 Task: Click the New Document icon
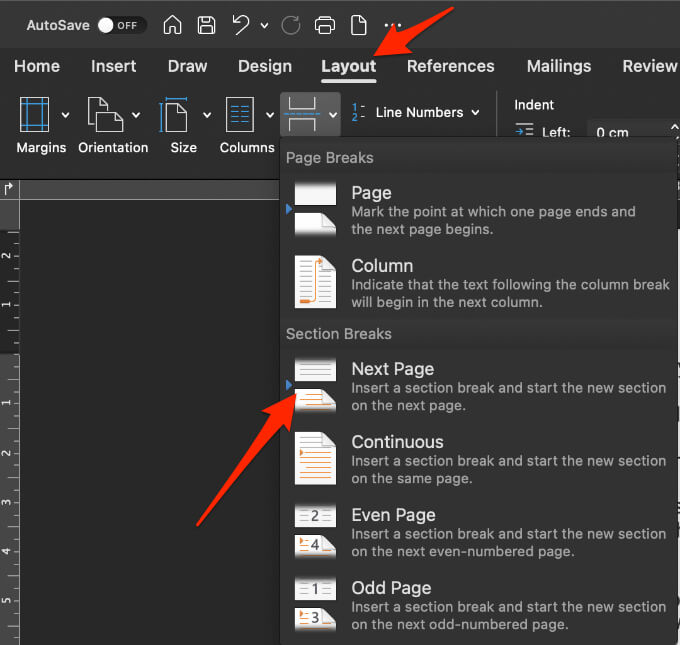357,25
